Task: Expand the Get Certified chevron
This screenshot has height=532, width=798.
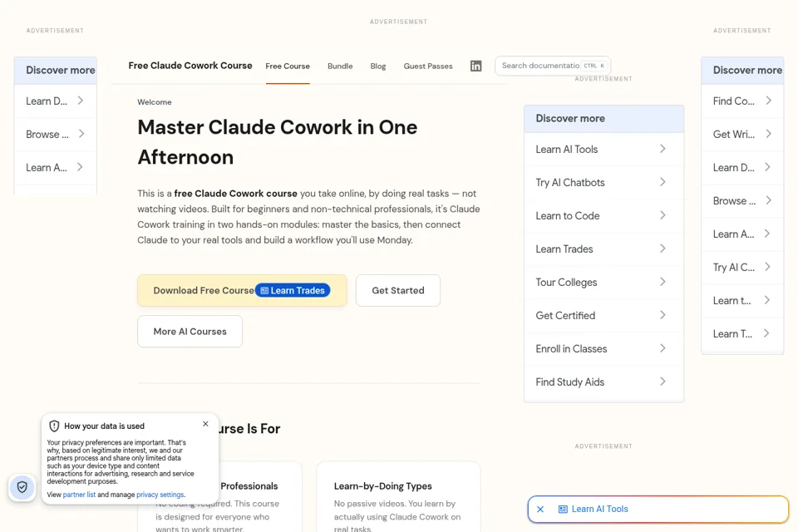Action: click(663, 315)
